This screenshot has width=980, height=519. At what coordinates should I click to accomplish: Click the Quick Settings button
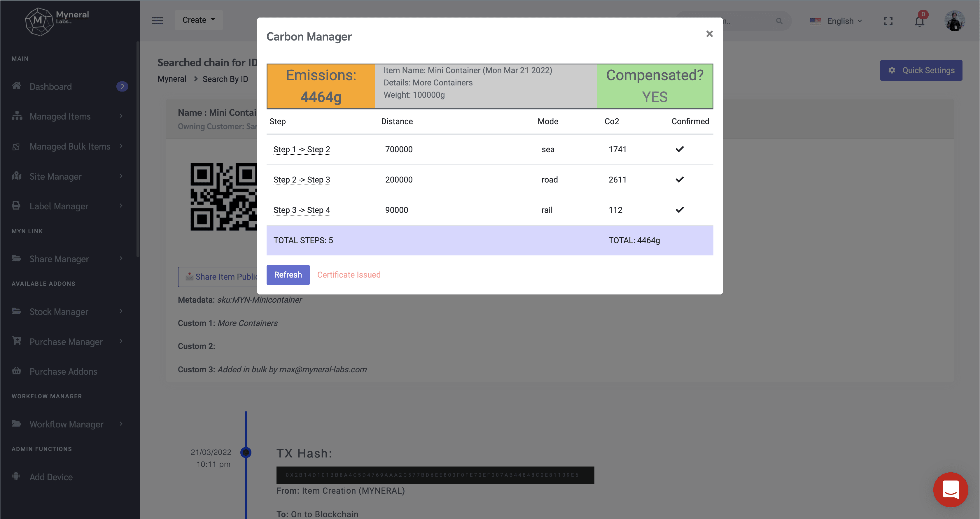pos(921,70)
